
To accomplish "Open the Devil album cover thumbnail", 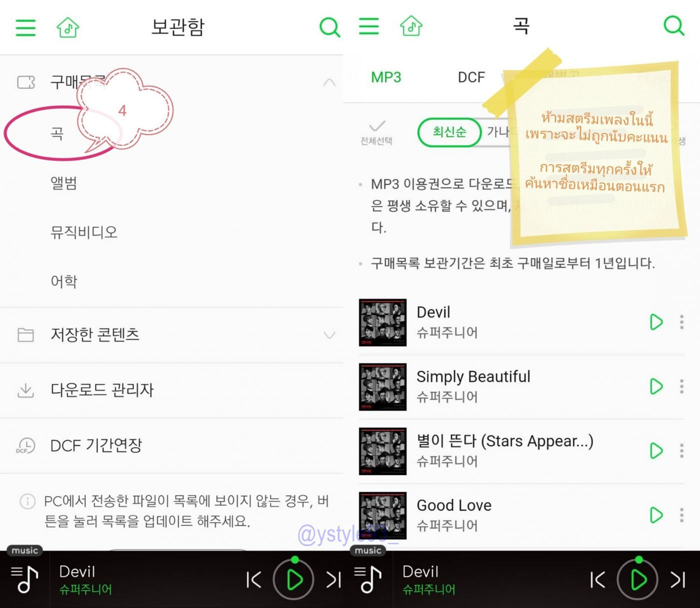I will click(382, 322).
